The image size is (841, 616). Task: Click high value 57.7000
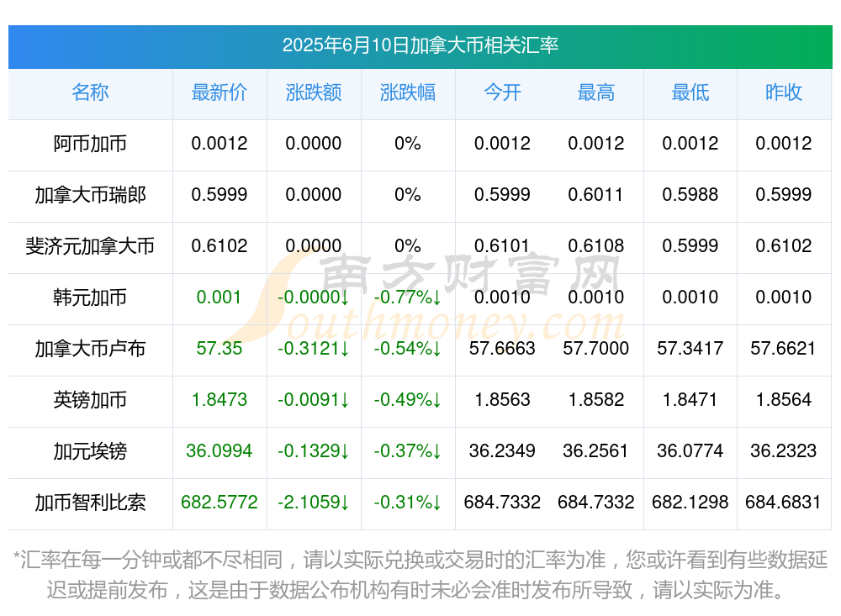596,349
